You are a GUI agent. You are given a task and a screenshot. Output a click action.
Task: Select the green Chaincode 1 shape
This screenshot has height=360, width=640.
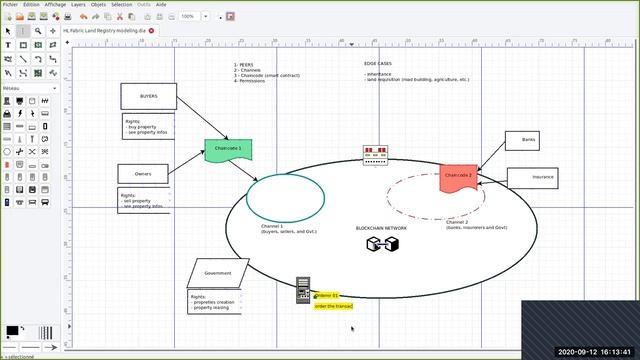pyautogui.click(x=228, y=150)
